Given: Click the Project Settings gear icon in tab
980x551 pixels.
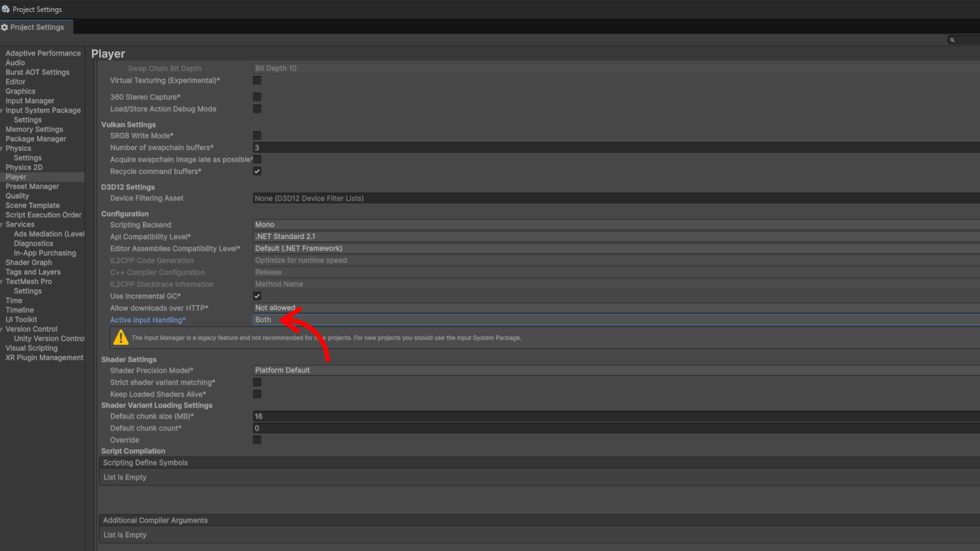Looking at the screenshot, I should pos(5,27).
